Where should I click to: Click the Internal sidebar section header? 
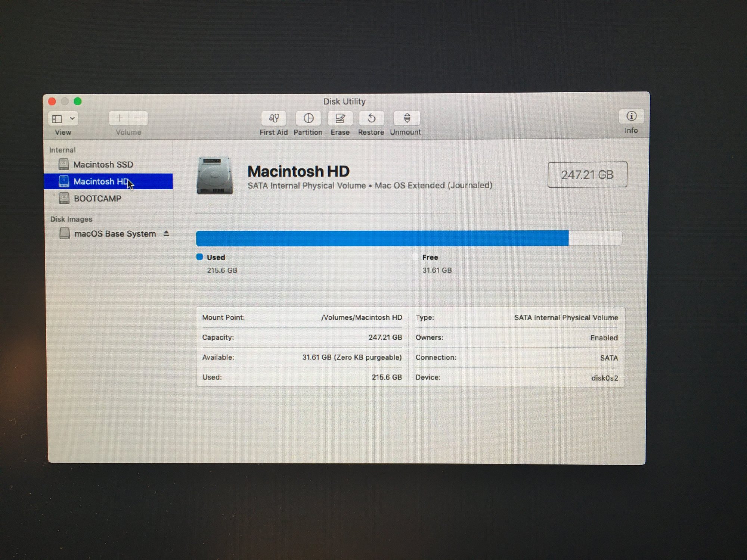click(x=62, y=150)
